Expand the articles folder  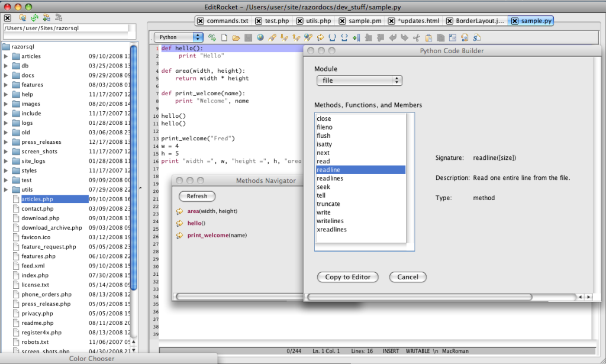pyautogui.click(x=6, y=56)
